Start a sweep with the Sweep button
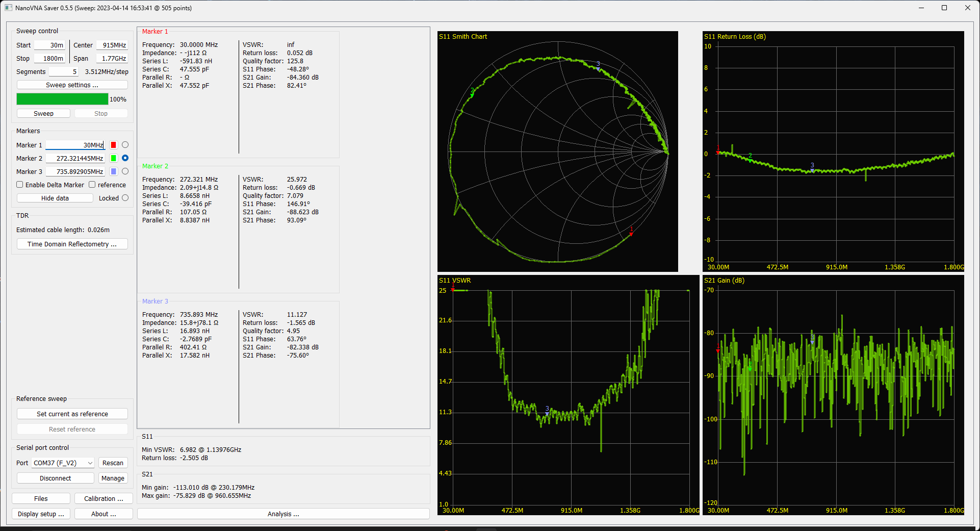Screen dimensions: 980x531 point(43,113)
